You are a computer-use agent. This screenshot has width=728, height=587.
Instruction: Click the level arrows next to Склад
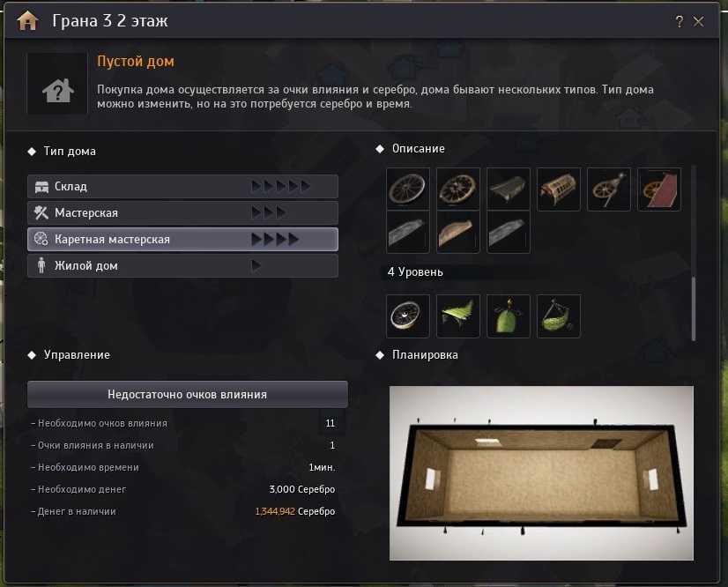pos(280,187)
